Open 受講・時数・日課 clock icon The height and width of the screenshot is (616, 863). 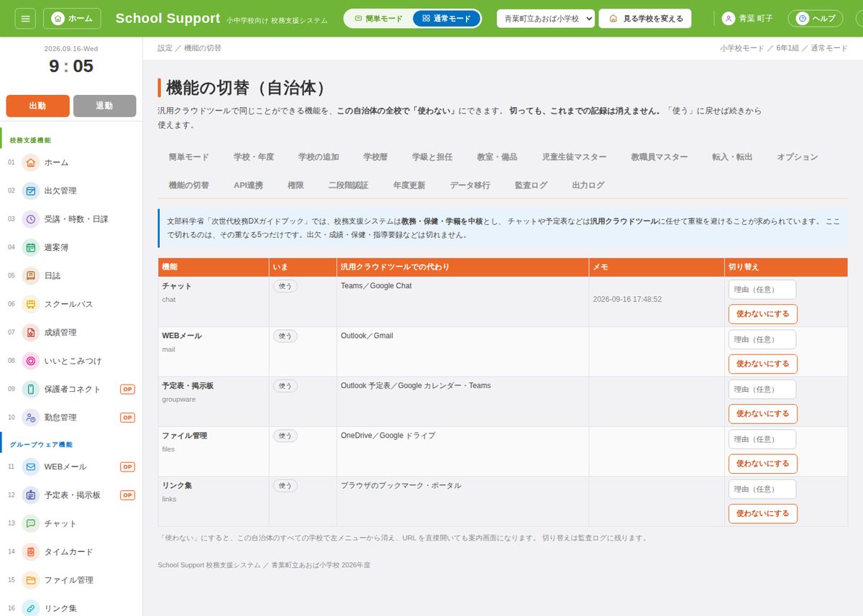pos(31,219)
